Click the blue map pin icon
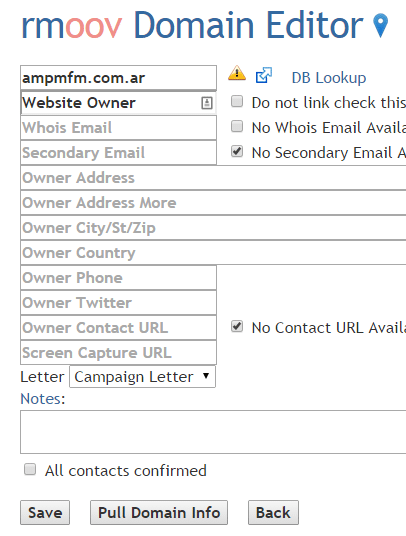Image resolution: width=406 pixels, height=536 pixels. 380,26
